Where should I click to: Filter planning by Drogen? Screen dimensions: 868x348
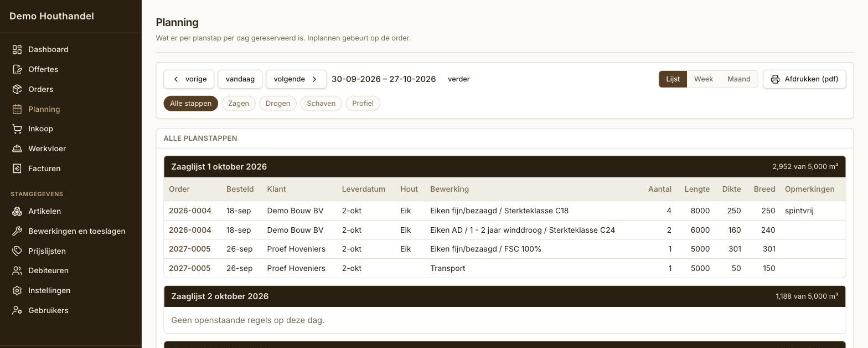pos(278,104)
